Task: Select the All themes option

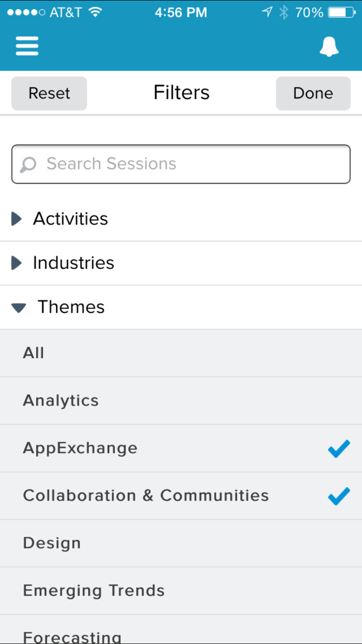Action: click(34, 353)
